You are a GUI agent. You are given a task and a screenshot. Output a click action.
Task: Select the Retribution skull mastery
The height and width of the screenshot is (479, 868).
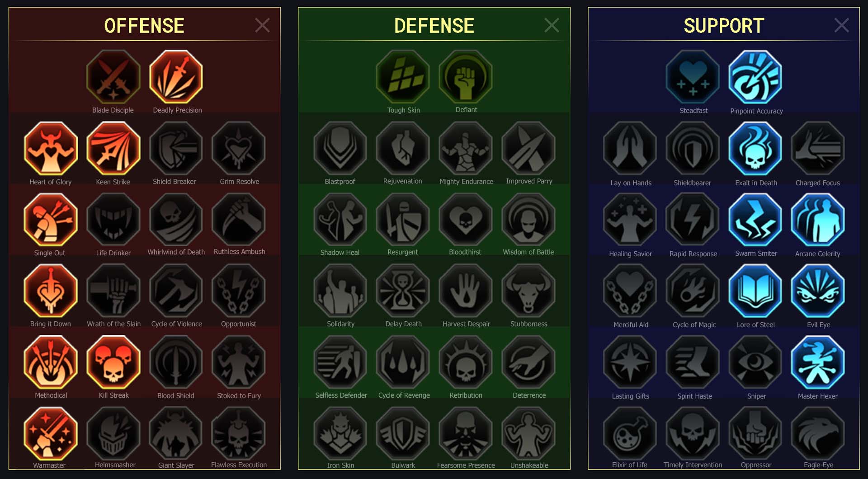[466, 362]
